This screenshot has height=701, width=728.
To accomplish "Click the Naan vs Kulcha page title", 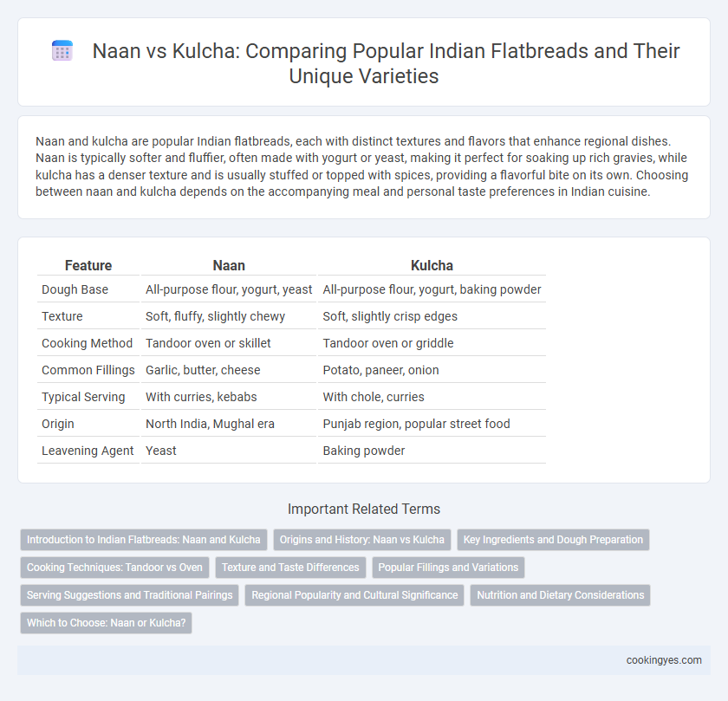I will tap(386, 63).
